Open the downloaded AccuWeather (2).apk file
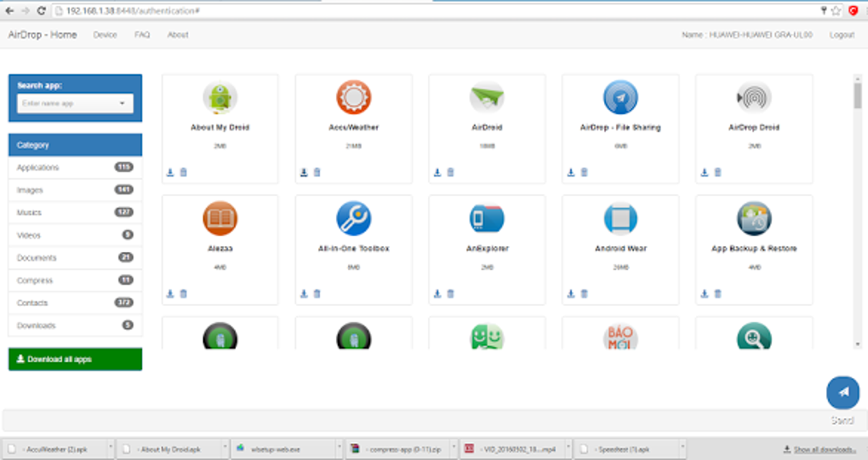This screenshot has width=868, height=460. click(x=53, y=449)
